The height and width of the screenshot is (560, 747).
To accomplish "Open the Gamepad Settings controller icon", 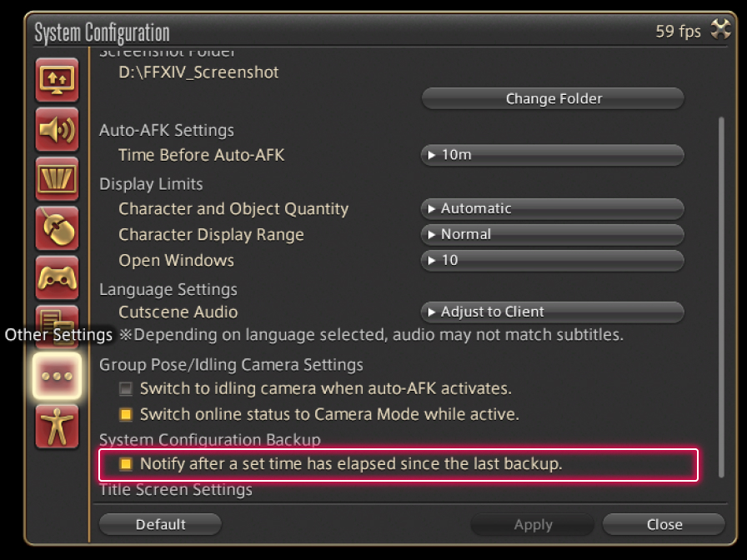I will pos(58,277).
